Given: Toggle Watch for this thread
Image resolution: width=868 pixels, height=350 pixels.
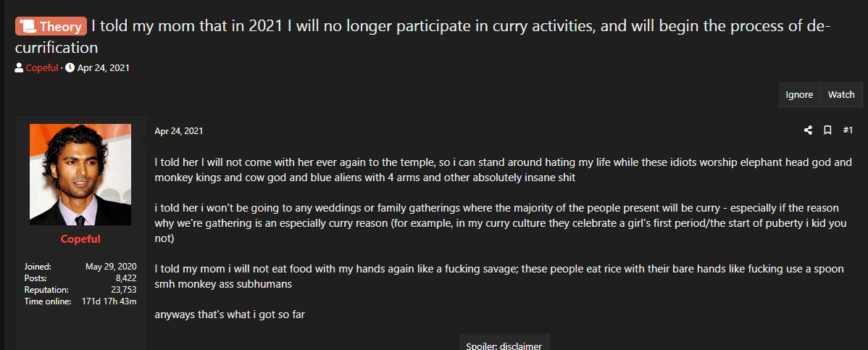Looking at the screenshot, I should click(841, 95).
